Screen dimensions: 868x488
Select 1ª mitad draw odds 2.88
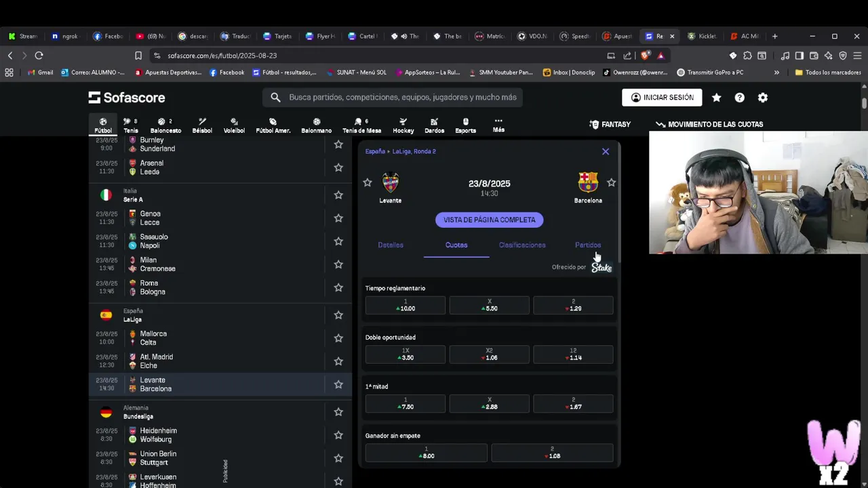490,403
